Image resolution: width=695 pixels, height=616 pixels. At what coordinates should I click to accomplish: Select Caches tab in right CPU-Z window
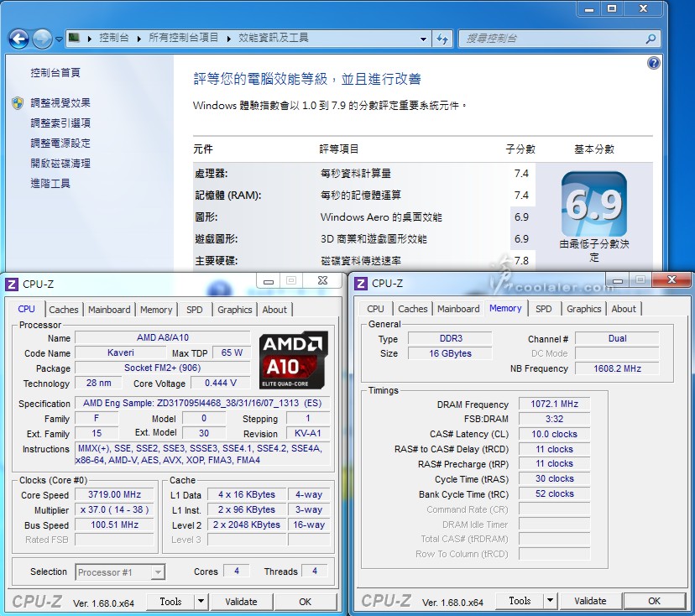tap(413, 309)
